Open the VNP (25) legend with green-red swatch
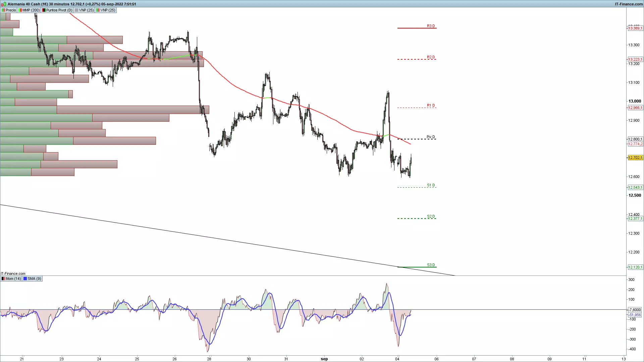Viewport: 644px width, 362px height. pos(106,10)
